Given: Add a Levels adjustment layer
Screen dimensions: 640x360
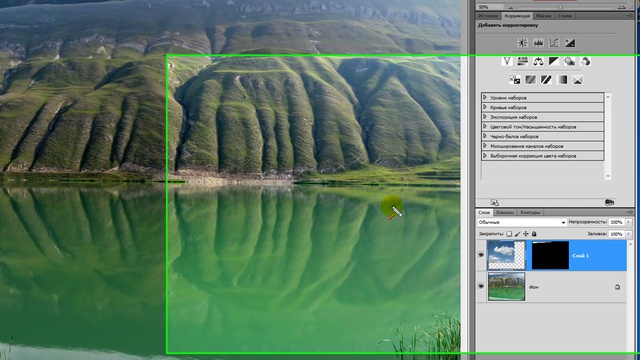Looking at the screenshot, I should 538,43.
